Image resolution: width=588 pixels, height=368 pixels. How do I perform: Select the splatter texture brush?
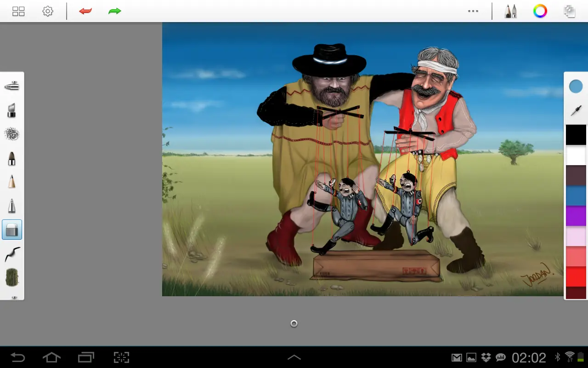[x=12, y=134]
